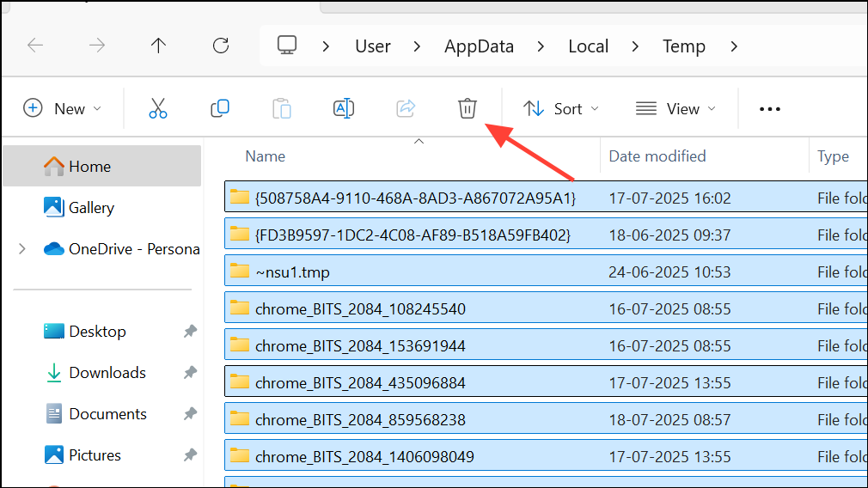Click the Rename icon in toolbar
This screenshot has width=868, height=488.
point(344,108)
